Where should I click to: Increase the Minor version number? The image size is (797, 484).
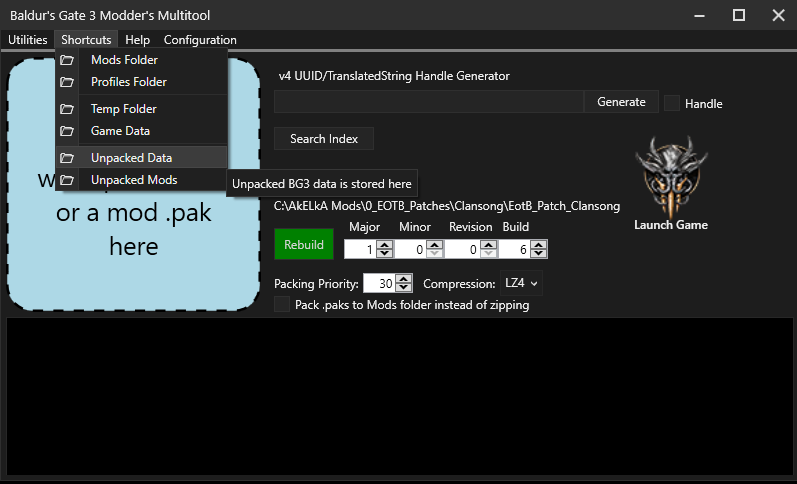pos(435,245)
